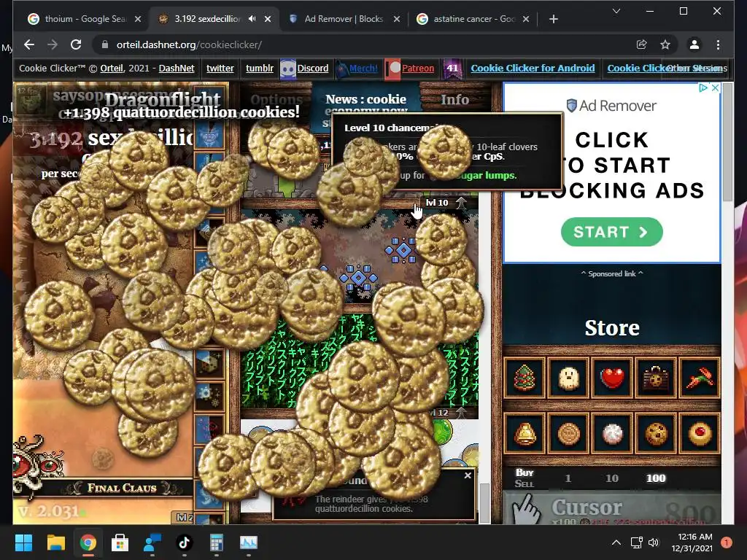Click the Orteil link
The image size is (747, 560).
coord(112,68)
